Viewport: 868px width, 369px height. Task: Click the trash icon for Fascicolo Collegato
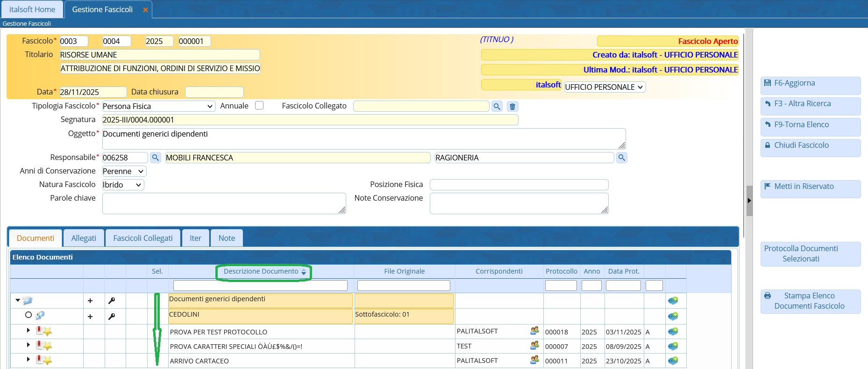[512, 107]
